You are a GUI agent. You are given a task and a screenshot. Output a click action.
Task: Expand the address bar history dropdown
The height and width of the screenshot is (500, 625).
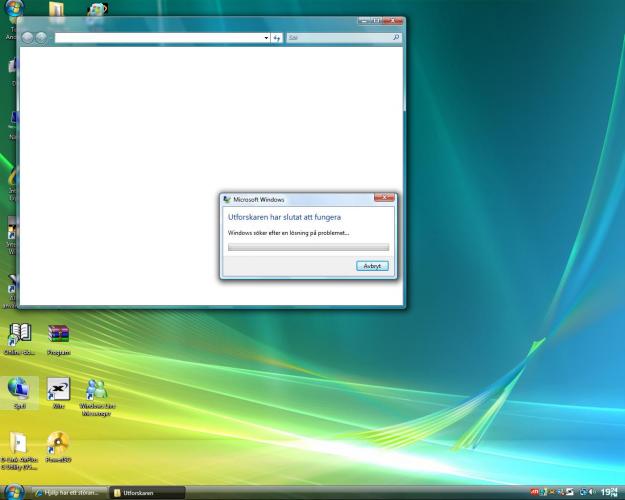click(267, 38)
